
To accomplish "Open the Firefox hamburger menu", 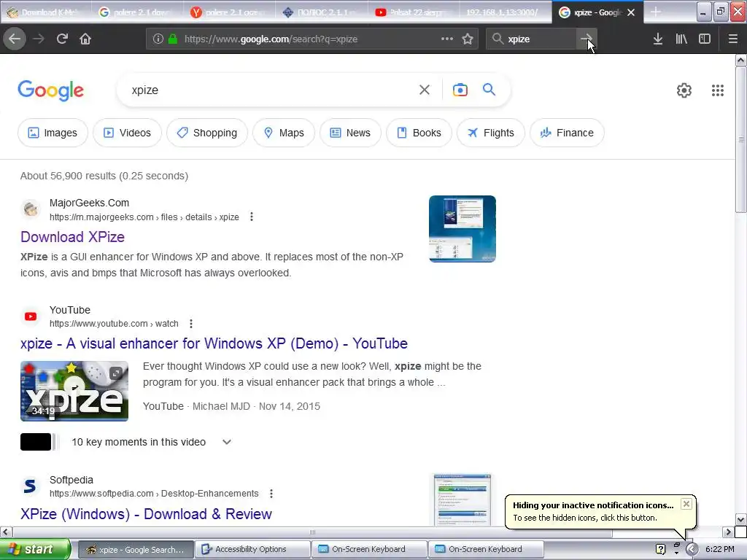I will tap(732, 39).
